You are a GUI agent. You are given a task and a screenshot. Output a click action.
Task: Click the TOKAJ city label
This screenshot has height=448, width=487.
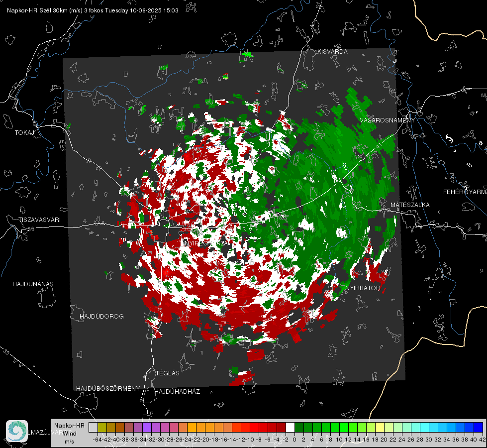[24, 133]
